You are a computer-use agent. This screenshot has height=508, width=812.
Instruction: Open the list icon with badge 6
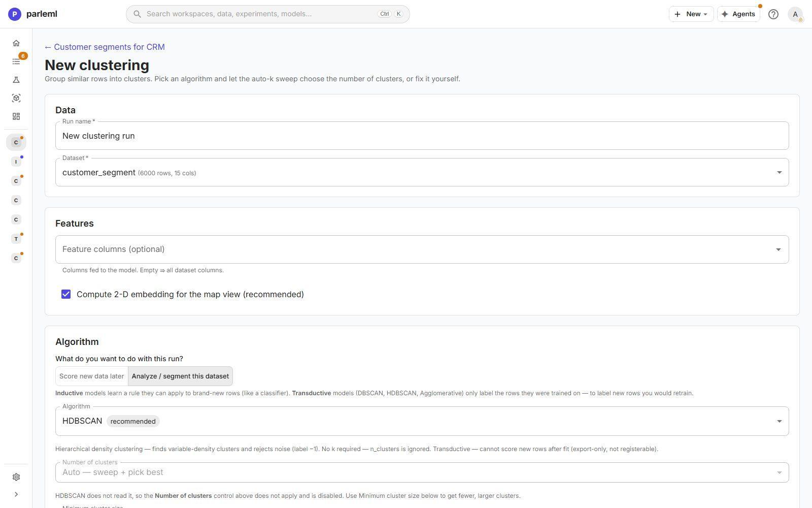tap(16, 61)
